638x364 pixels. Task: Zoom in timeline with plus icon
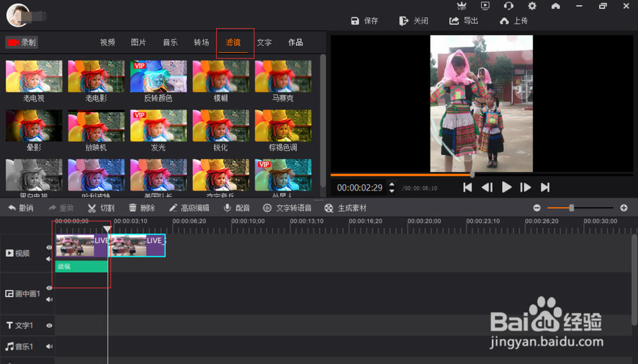click(624, 208)
